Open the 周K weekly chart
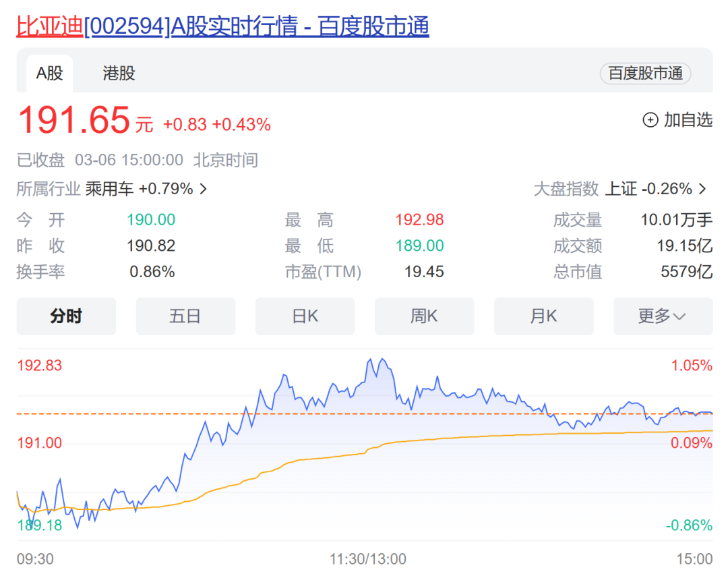 click(424, 316)
